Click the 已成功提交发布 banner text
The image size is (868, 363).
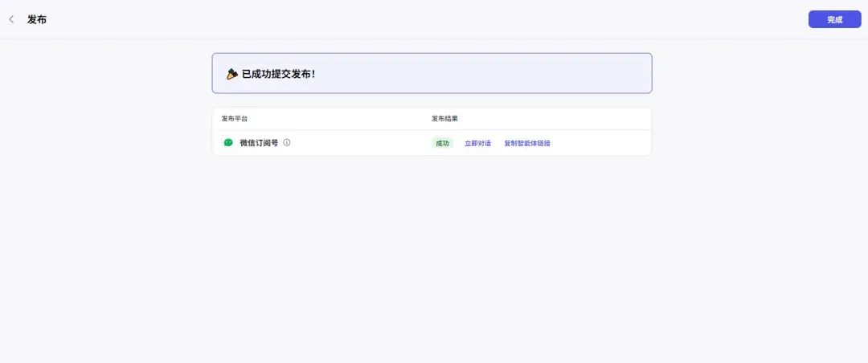point(278,74)
